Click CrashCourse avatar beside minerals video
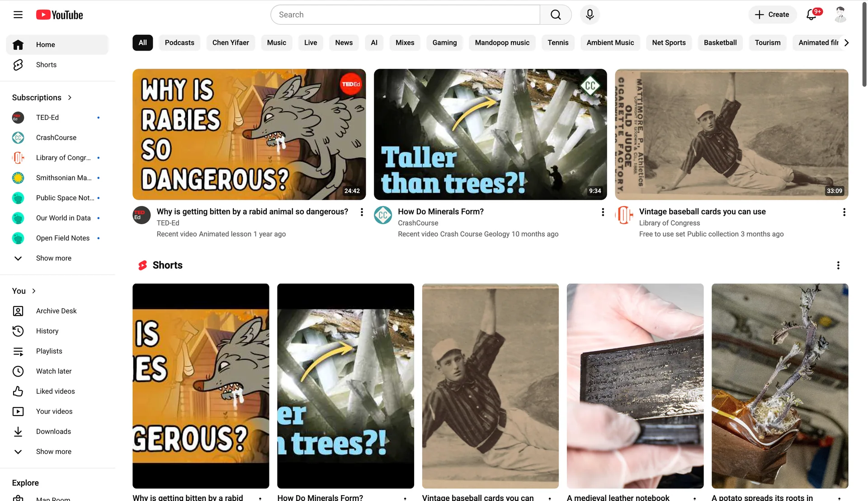 383,215
